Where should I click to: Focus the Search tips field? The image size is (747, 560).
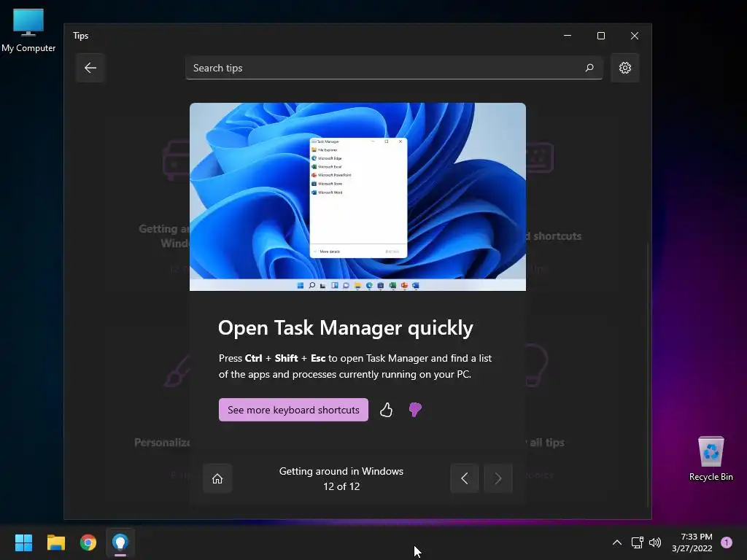[394, 68]
